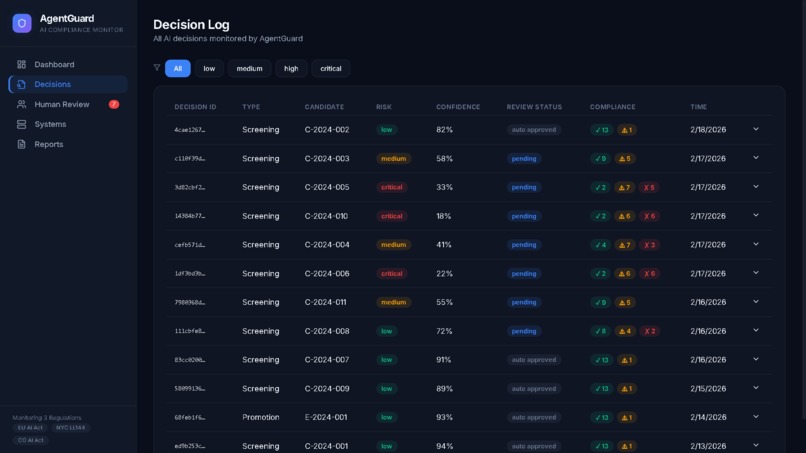The height and width of the screenshot is (453, 806).
Task: Click the green passed badge for C-2024-003
Action: (x=600, y=159)
